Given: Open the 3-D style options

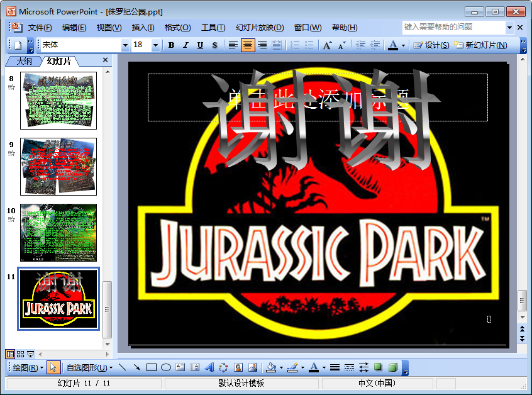Looking at the screenshot, I should (x=392, y=367).
